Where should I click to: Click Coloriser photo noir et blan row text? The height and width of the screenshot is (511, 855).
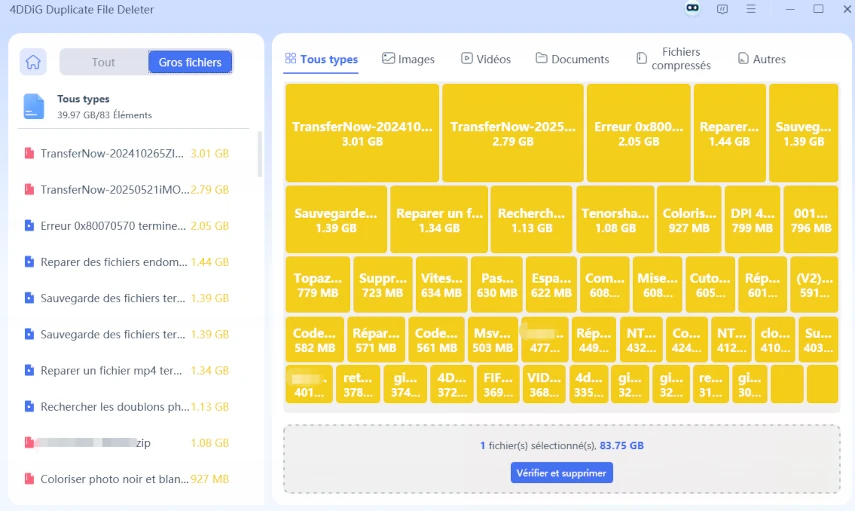[115, 479]
